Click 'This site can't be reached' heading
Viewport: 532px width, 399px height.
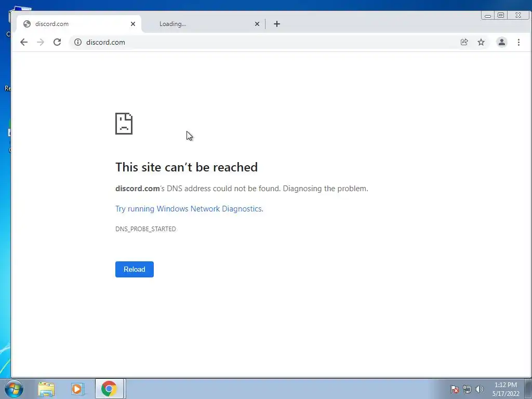[x=187, y=167]
